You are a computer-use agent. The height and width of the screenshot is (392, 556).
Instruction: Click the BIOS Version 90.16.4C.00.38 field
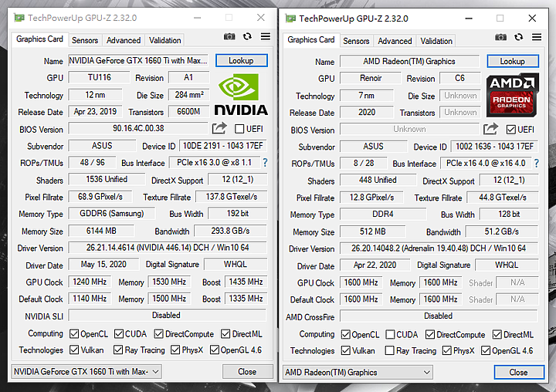click(x=138, y=128)
